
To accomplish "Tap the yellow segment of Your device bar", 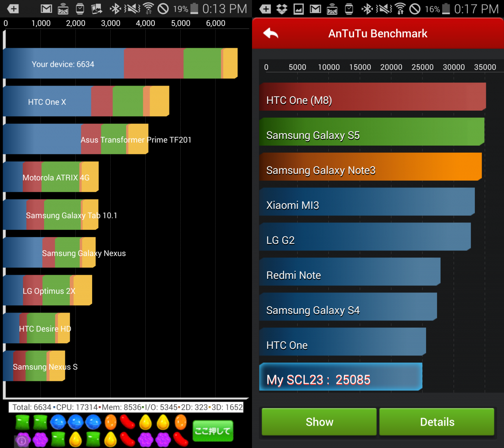I will coord(230,63).
